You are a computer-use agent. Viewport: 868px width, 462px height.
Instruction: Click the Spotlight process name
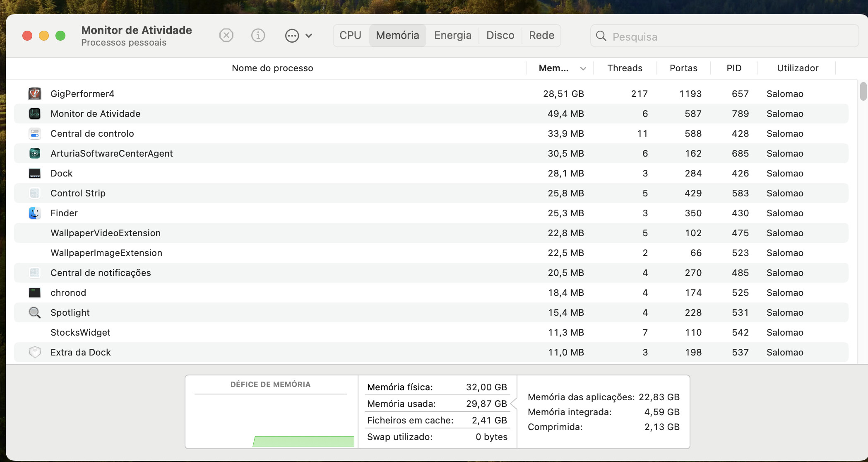[x=70, y=312]
